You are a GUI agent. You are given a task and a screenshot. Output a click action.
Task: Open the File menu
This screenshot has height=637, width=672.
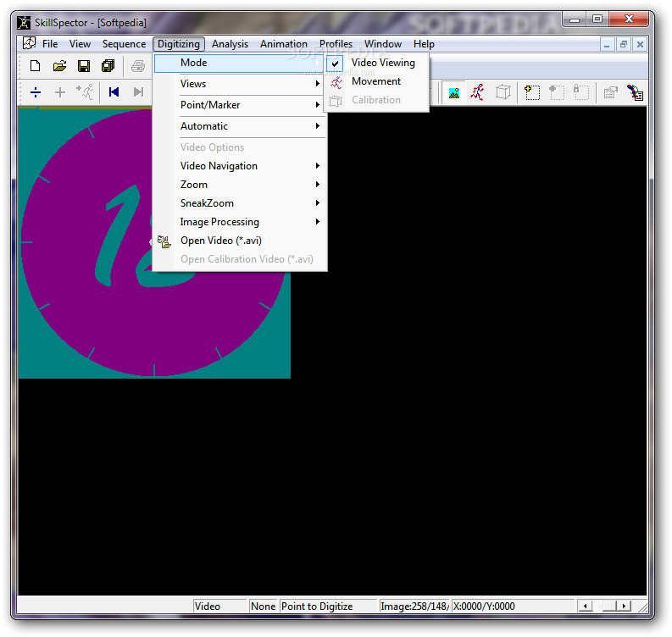click(50, 44)
